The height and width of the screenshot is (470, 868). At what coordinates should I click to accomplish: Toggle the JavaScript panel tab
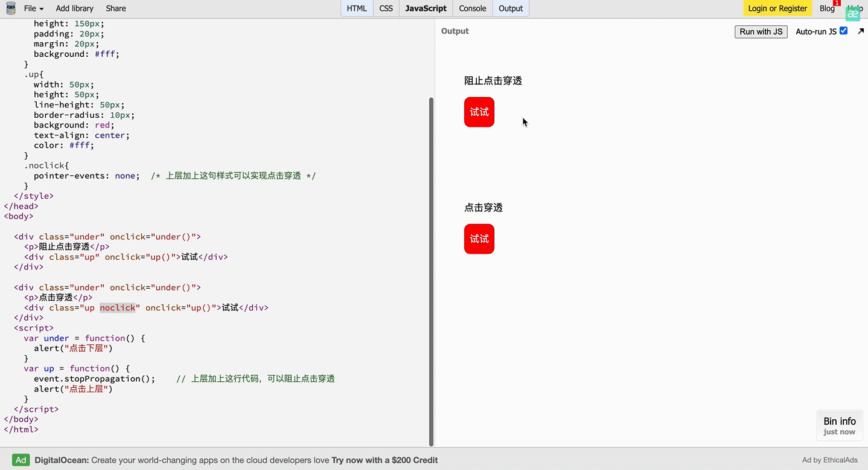[x=426, y=8]
